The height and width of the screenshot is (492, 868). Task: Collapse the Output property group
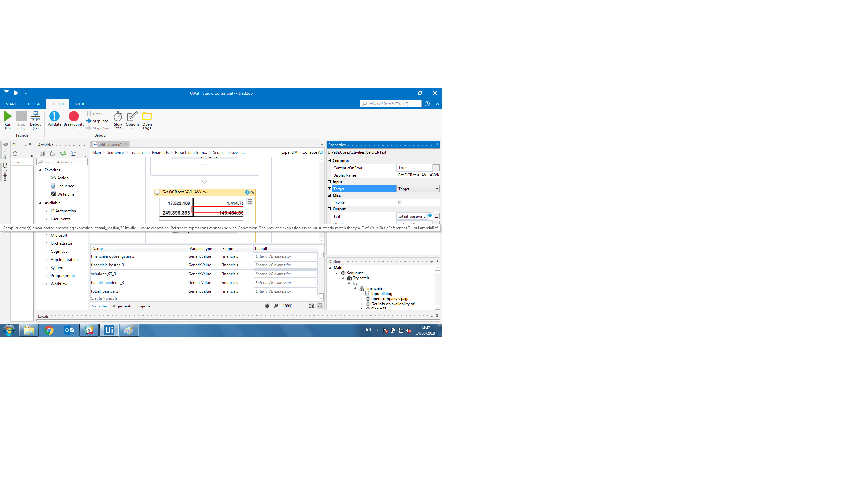(x=330, y=209)
